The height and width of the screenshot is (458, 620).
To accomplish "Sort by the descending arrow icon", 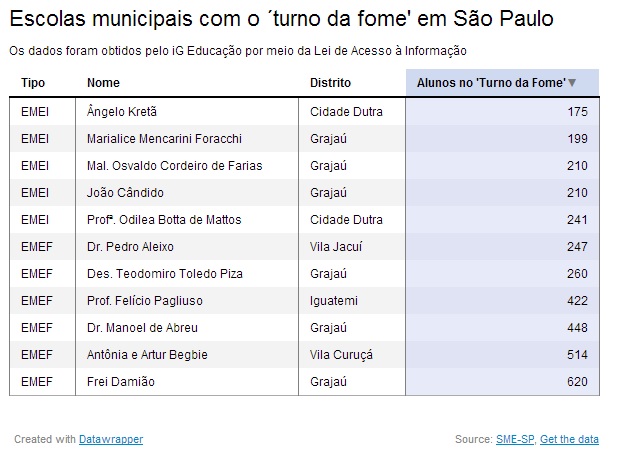I will click(572, 83).
